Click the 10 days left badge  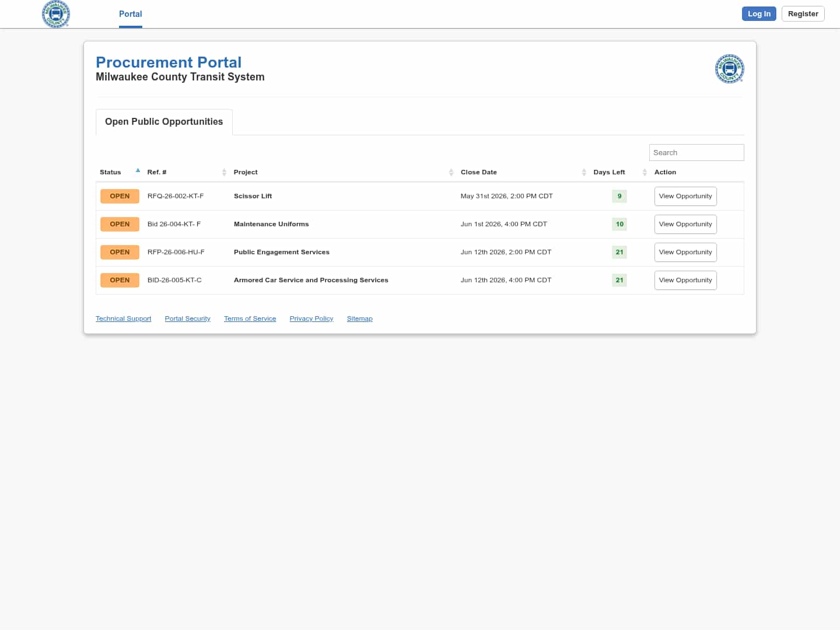coord(619,224)
